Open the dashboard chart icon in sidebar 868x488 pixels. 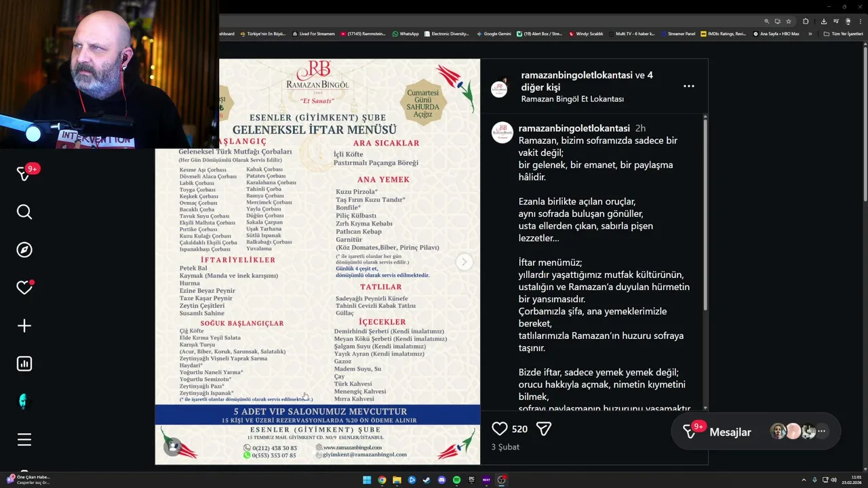[24, 364]
